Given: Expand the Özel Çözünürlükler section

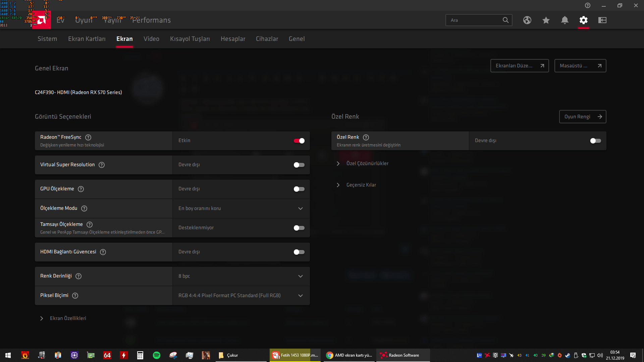Looking at the screenshot, I should (367, 164).
